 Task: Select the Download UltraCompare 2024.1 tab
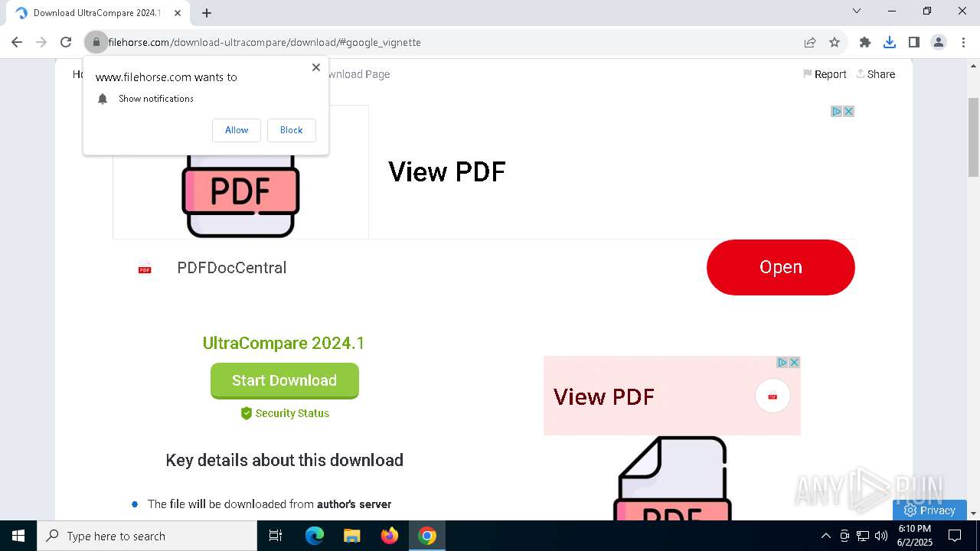(98, 13)
